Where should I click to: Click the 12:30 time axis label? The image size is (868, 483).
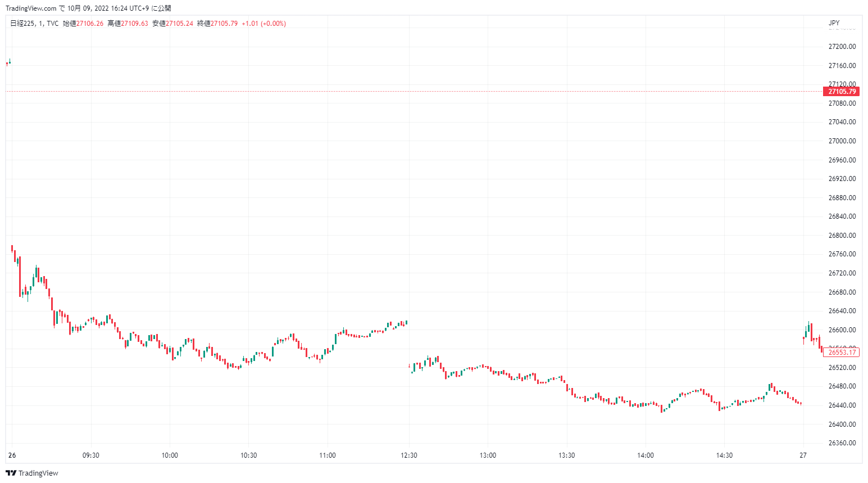pos(409,455)
